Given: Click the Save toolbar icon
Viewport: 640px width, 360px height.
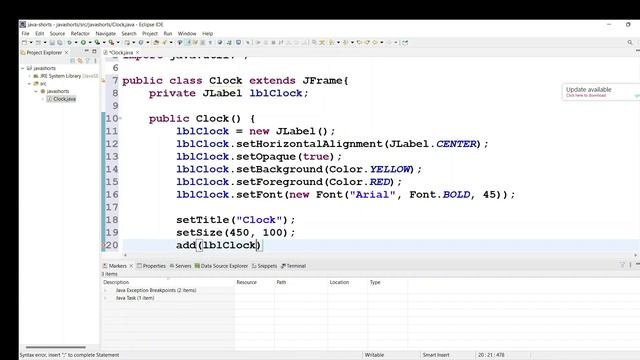Looking at the screenshot, I should 52,42.
